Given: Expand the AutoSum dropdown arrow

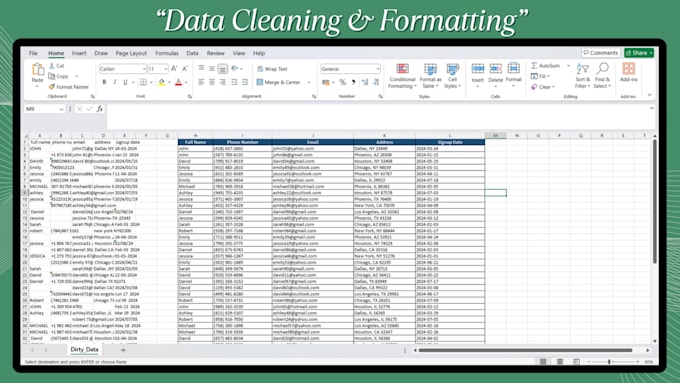Looking at the screenshot, I should 568,65.
